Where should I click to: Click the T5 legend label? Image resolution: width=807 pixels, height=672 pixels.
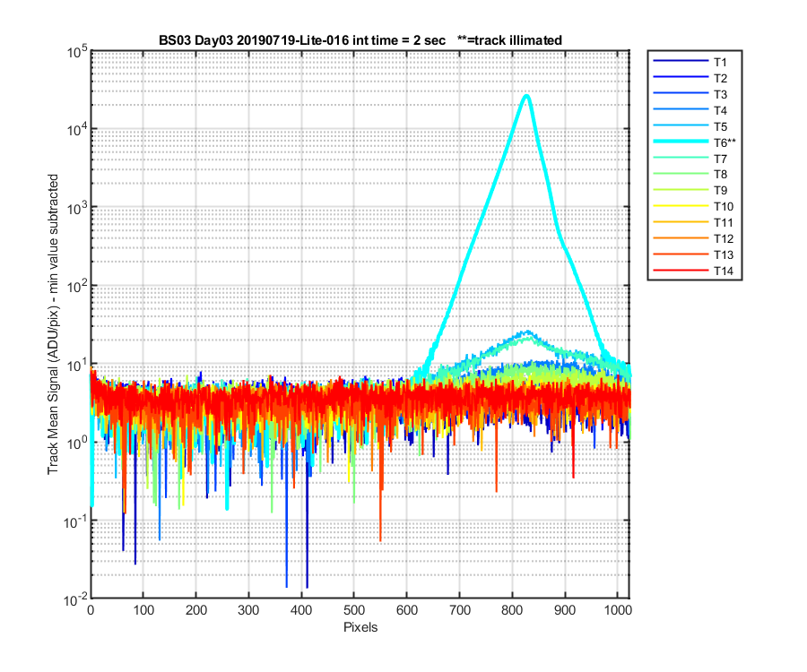[x=720, y=126]
